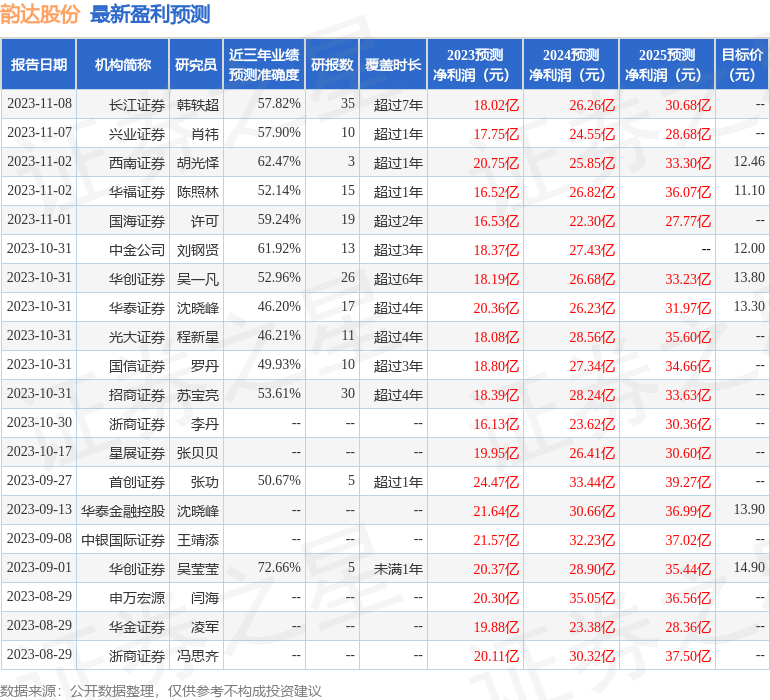Screen dimensions: 770x700
Task: Click researcher name 张贝贝
Action: (197, 452)
